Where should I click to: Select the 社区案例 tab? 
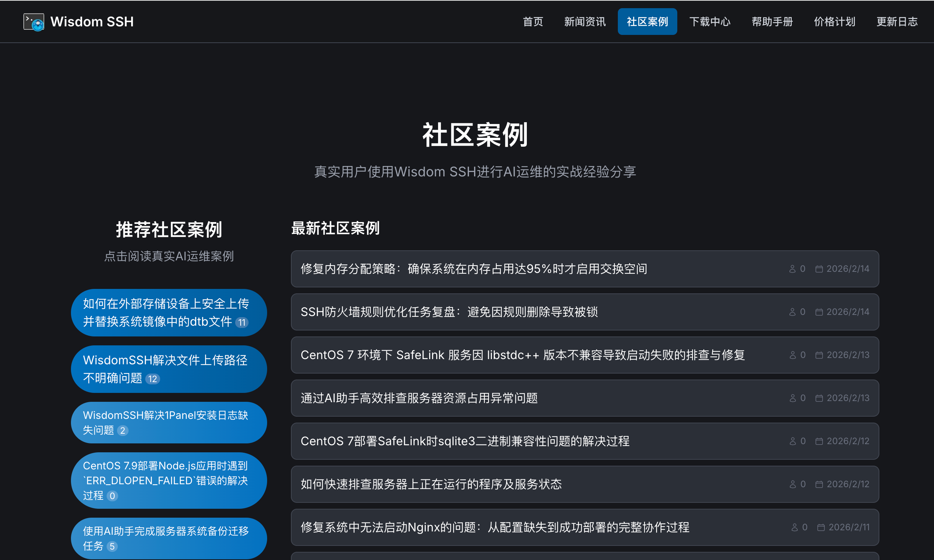point(647,22)
